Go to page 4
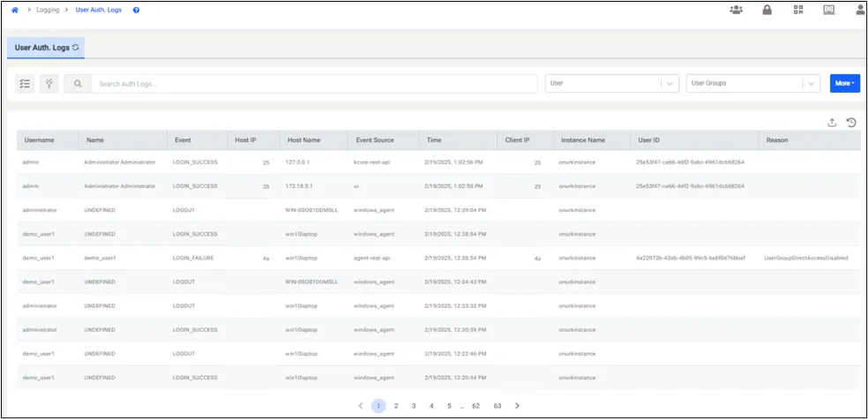This screenshot has width=868, height=419. pos(431,406)
